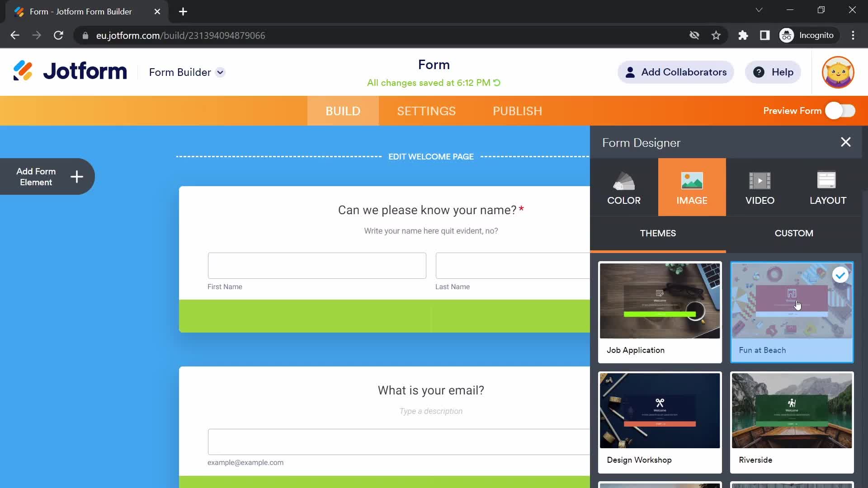Toggle the Preview Form switch
868x488 pixels.
[x=841, y=110]
